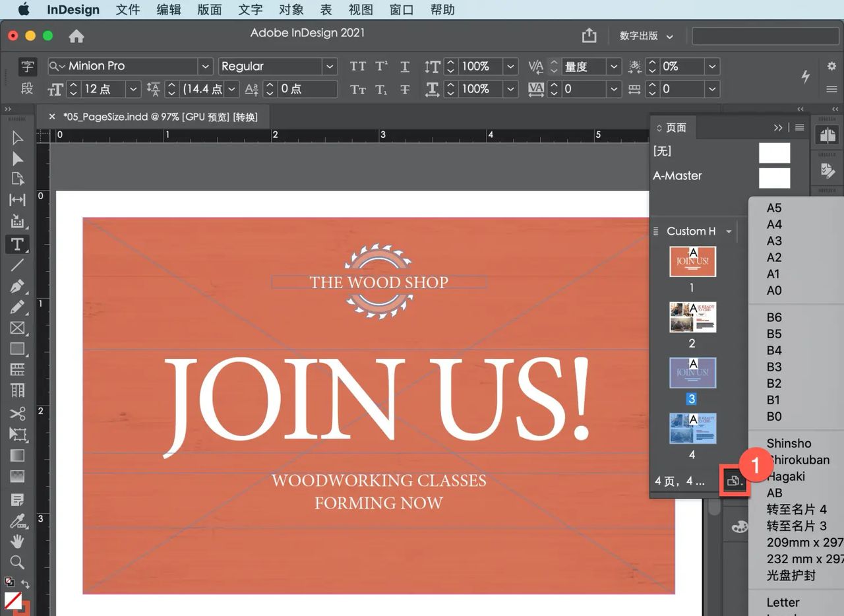
Task: Select the Page tool
Action: pyautogui.click(x=18, y=179)
